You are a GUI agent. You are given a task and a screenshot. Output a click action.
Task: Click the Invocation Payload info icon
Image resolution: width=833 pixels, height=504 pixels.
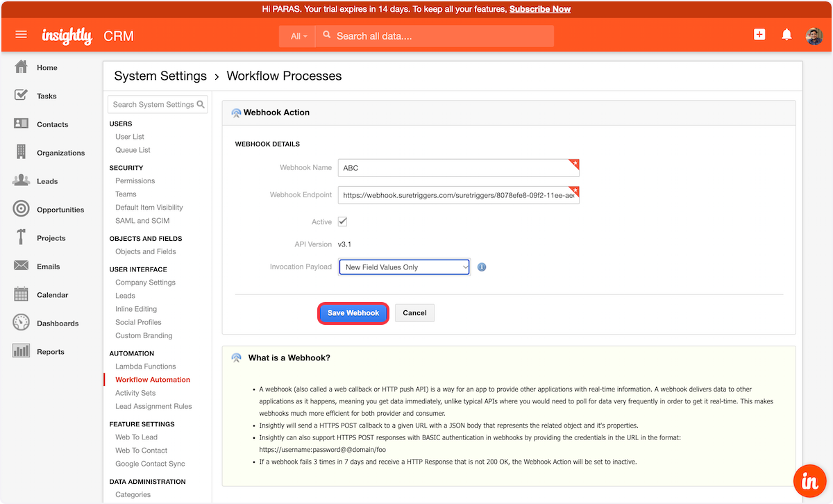tap(482, 267)
